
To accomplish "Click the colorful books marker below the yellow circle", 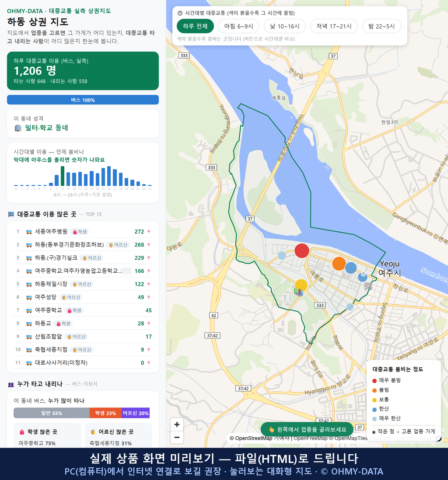I will pyautogui.click(x=298, y=292).
